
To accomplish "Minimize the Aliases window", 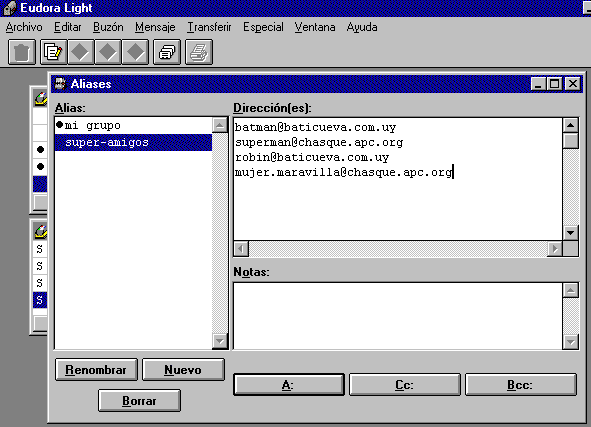I will tap(539, 84).
